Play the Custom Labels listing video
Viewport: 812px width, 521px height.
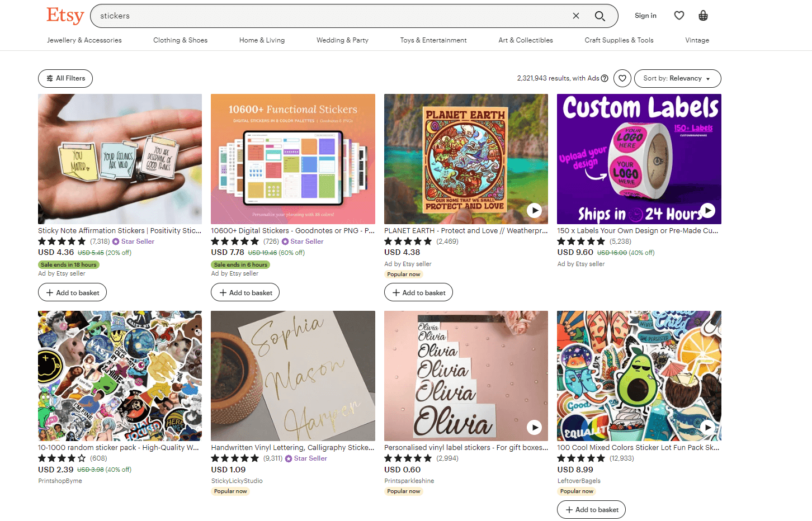point(707,210)
